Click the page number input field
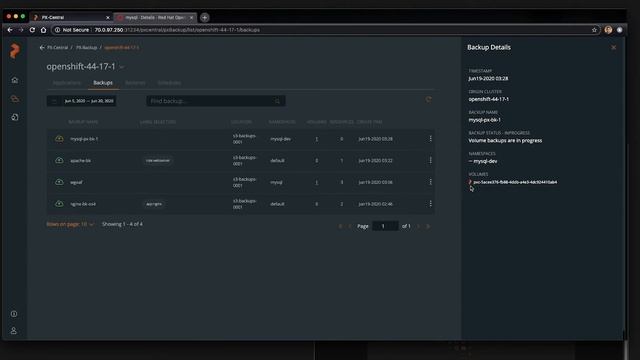This screenshot has height=360, width=640. coord(385,226)
